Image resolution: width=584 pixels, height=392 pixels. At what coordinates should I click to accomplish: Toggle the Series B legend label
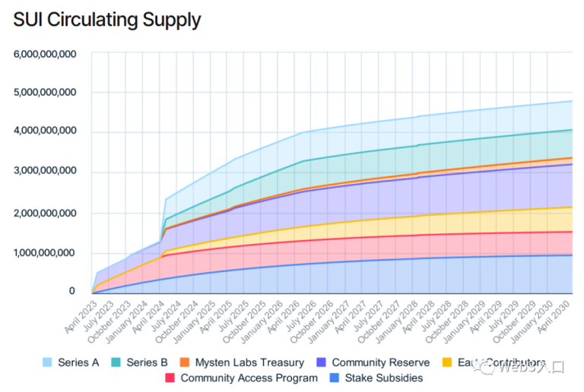(x=147, y=362)
